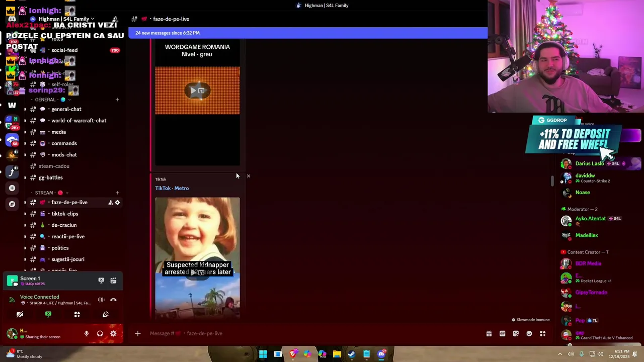Toggle voice noise suppression waveform icon
Screen dimensions: 644x362
101,300
